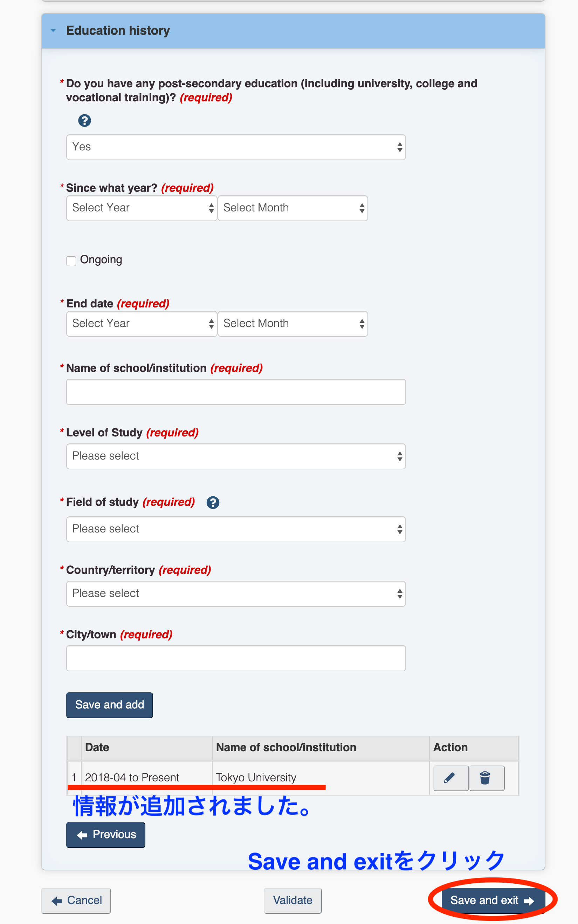578x924 pixels.
Task: Open the End date Select Month dropdown
Action: pyautogui.click(x=293, y=324)
